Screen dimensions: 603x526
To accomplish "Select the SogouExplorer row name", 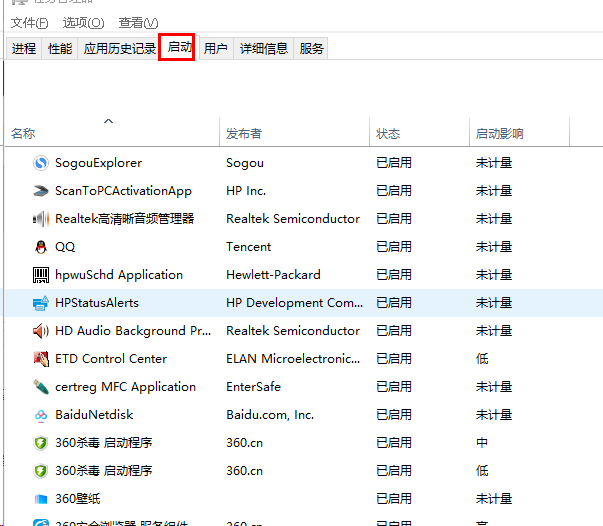I will pos(98,163).
